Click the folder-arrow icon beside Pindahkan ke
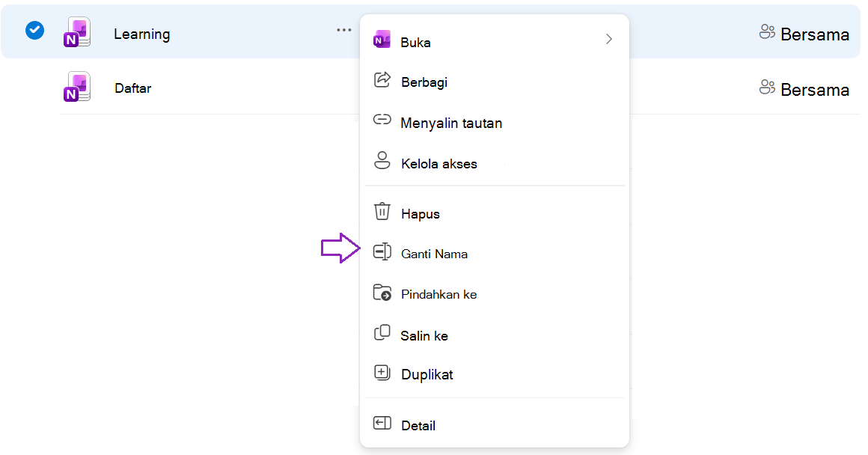 (382, 293)
